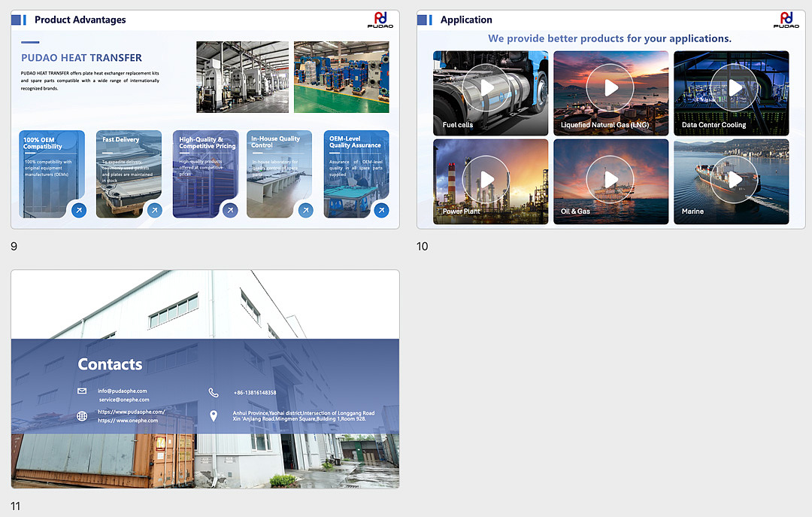Screen dimensions: 812x517
Task: Click the slide number 9 label
Action: (x=14, y=246)
